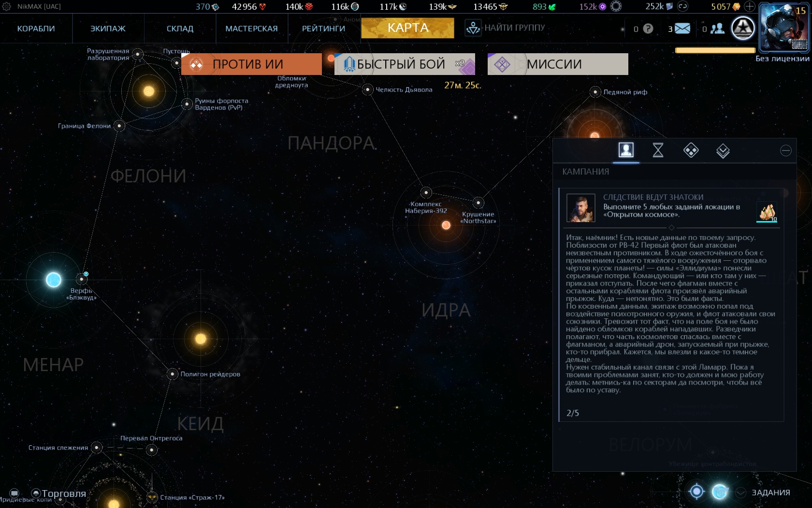Click the Идра sector label
This screenshot has width=812, height=508.
[x=446, y=310]
